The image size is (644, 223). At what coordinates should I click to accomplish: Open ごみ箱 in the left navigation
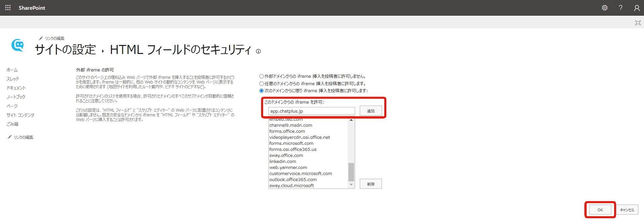(12, 124)
